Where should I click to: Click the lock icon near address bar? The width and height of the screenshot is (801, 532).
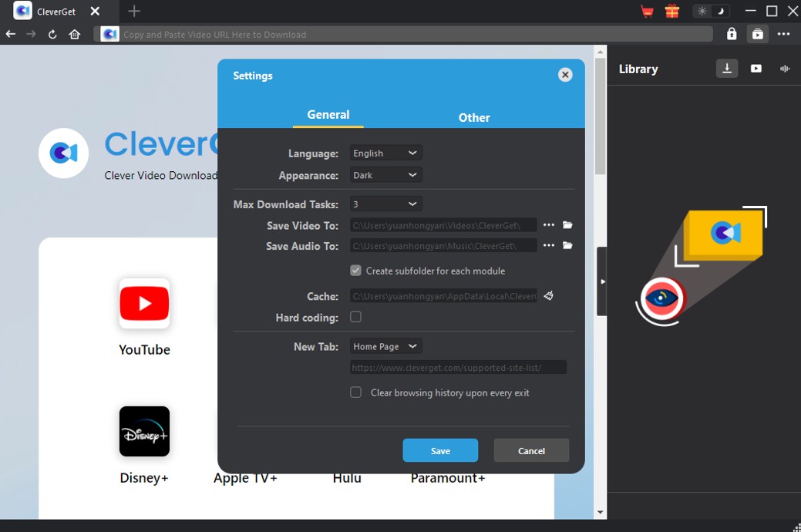[x=732, y=34]
